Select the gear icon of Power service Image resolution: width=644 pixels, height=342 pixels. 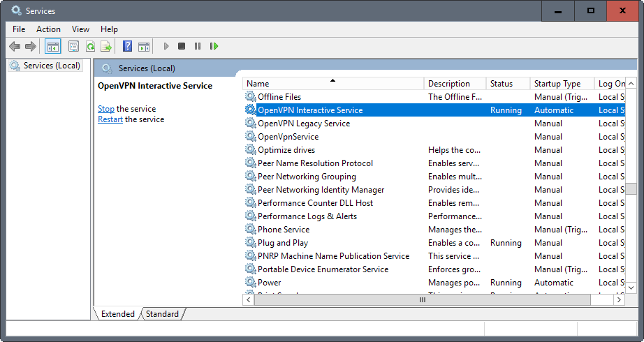251,283
